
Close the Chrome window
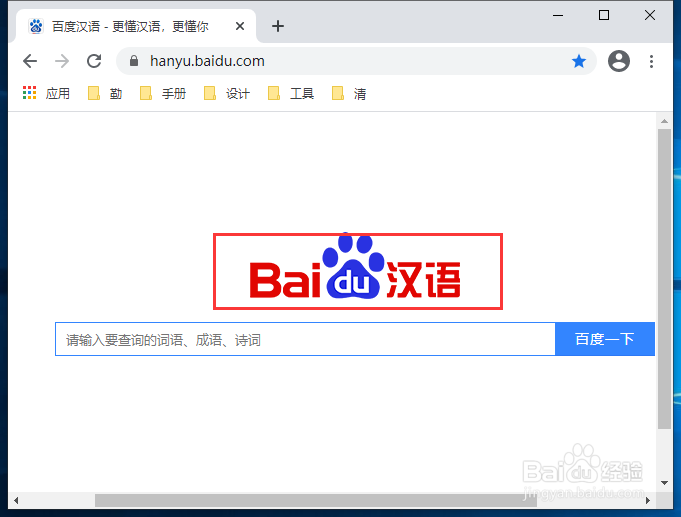coord(650,16)
